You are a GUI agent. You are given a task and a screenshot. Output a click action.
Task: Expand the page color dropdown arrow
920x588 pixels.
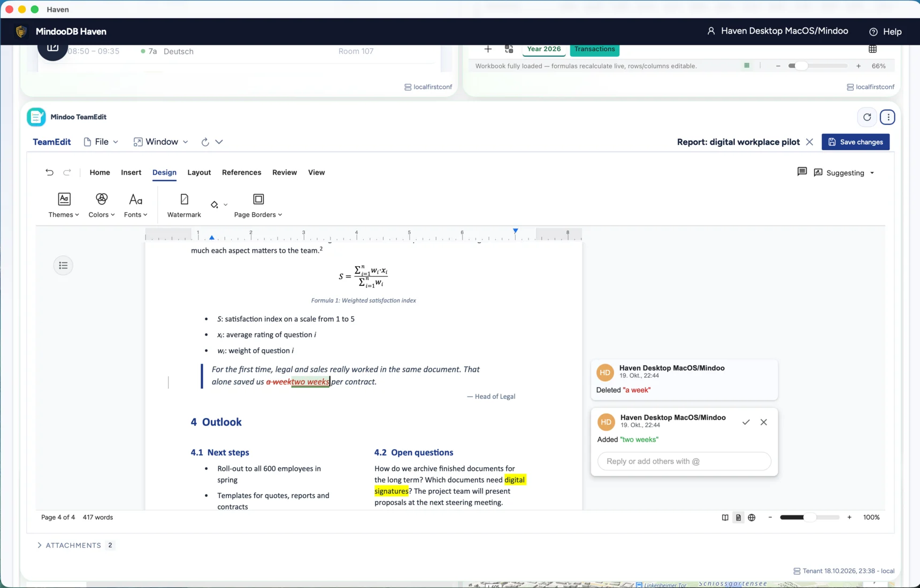pyautogui.click(x=226, y=205)
